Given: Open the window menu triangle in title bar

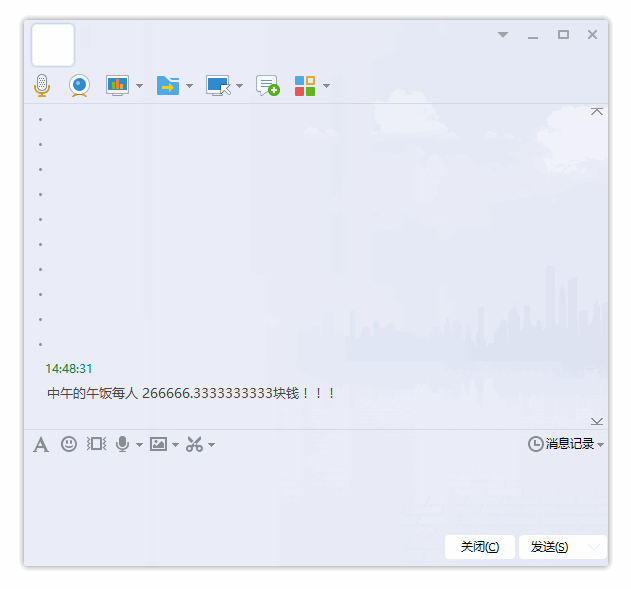Looking at the screenshot, I should click(x=503, y=35).
